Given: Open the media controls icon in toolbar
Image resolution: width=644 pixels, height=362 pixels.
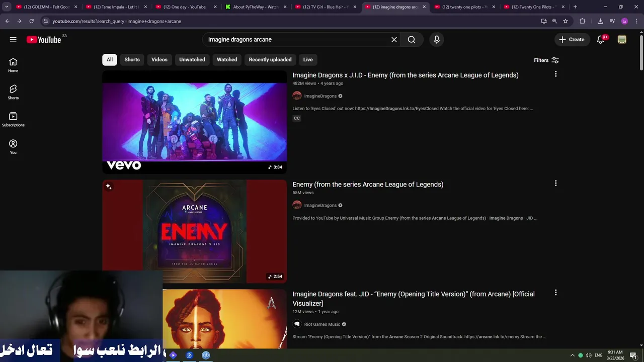Looking at the screenshot, I should pyautogui.click(x=612, y=21).
